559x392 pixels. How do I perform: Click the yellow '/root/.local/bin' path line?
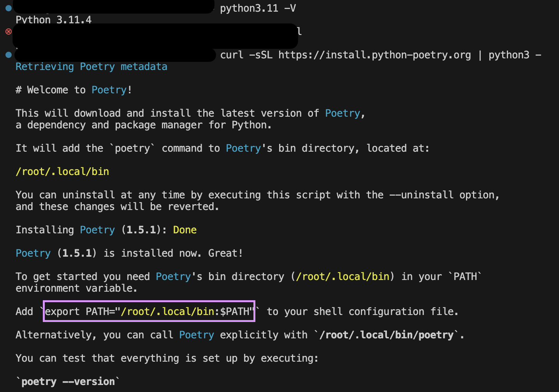62,171
